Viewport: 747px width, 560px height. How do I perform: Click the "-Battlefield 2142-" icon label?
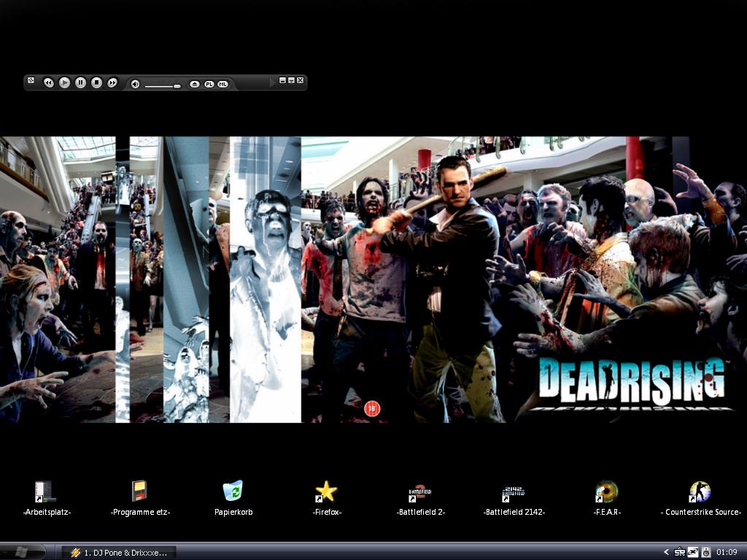click(x=514, y=513)
